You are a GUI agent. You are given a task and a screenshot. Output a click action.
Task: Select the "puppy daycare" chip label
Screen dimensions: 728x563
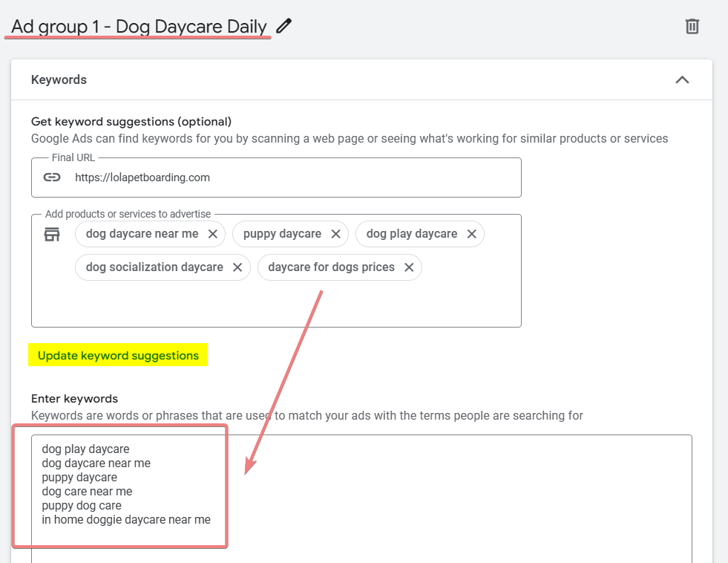coord(283,233)
